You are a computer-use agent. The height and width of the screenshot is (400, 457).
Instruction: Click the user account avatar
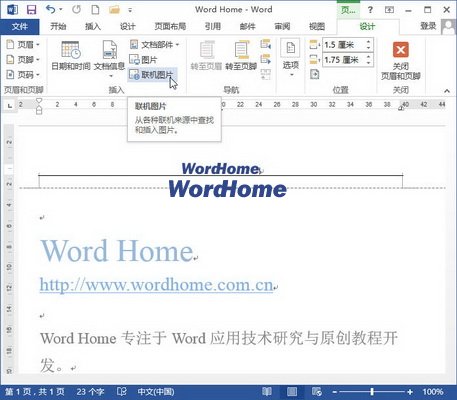click(x=448, y=26)
